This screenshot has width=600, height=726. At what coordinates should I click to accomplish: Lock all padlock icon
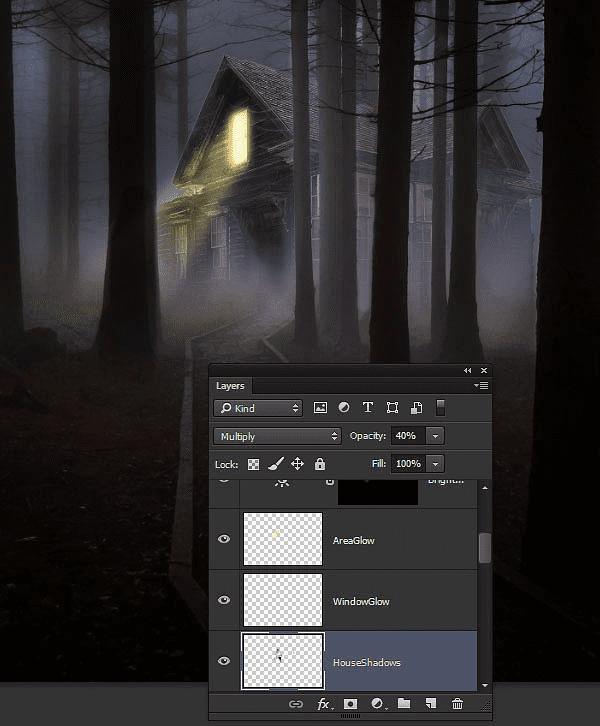pos(320,464)
